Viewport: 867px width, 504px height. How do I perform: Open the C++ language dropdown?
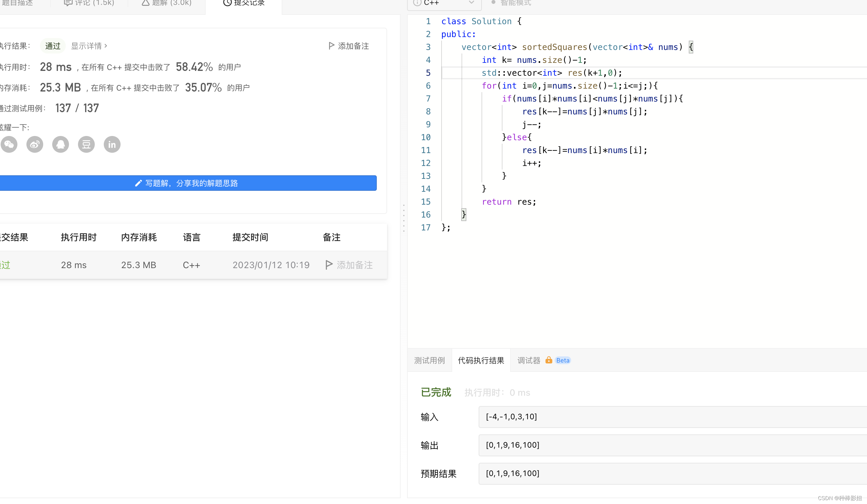click(x=444, y=3)
